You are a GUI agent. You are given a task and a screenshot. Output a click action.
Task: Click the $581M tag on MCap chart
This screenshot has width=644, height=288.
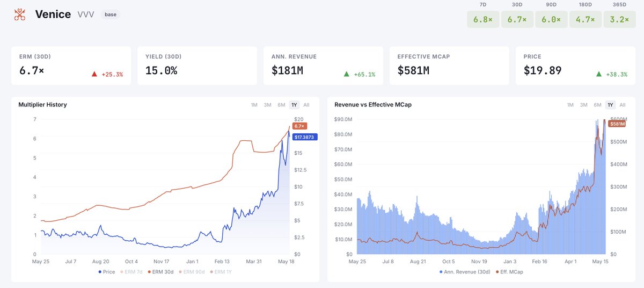point(617,124)
